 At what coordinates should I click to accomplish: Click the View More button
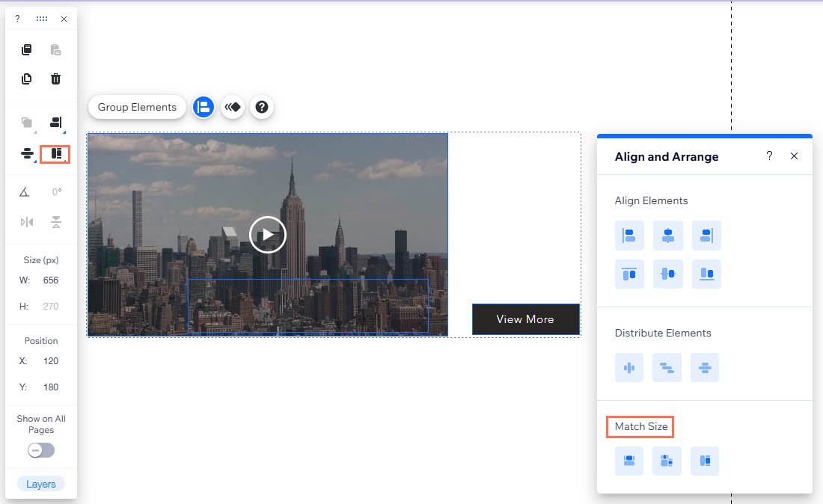pyautogui.click(x=525, y=319)
